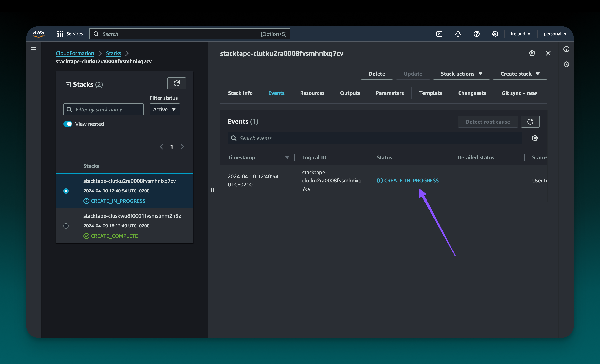Image resolution: width=600 pixels, height=364 pixels.
Task: Open the Create stack dropdown
Action: click(520, 74)
